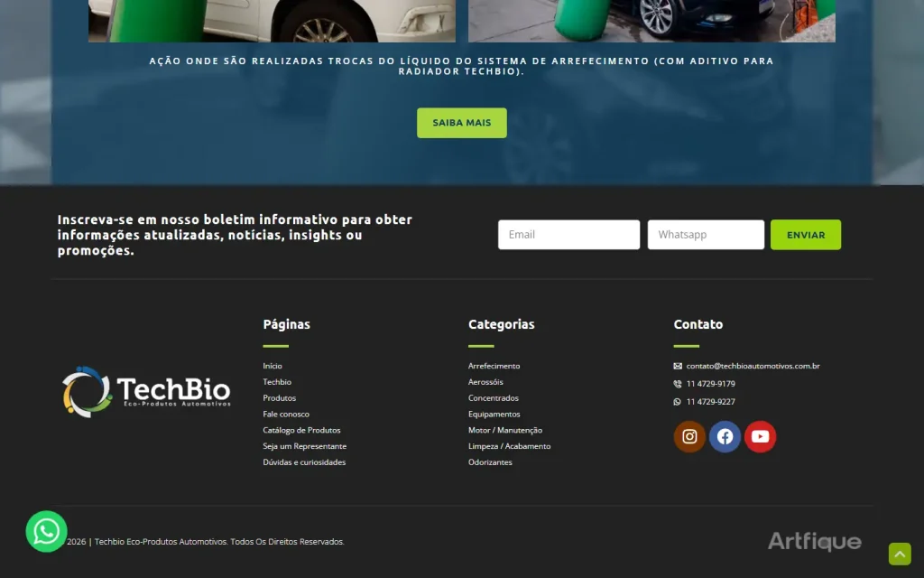Click the phone icon beside 11 4729-9179
The height and width of the screenshot is (578, 924).
(x=678, y=384)
